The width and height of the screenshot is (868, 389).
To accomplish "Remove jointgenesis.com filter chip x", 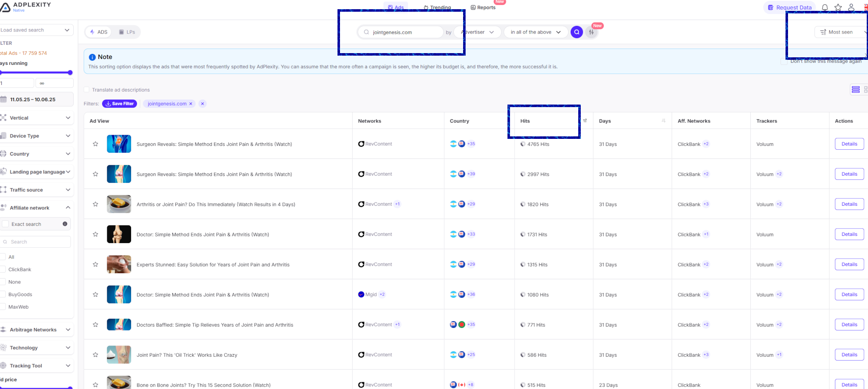I will (x=191, y=104).
